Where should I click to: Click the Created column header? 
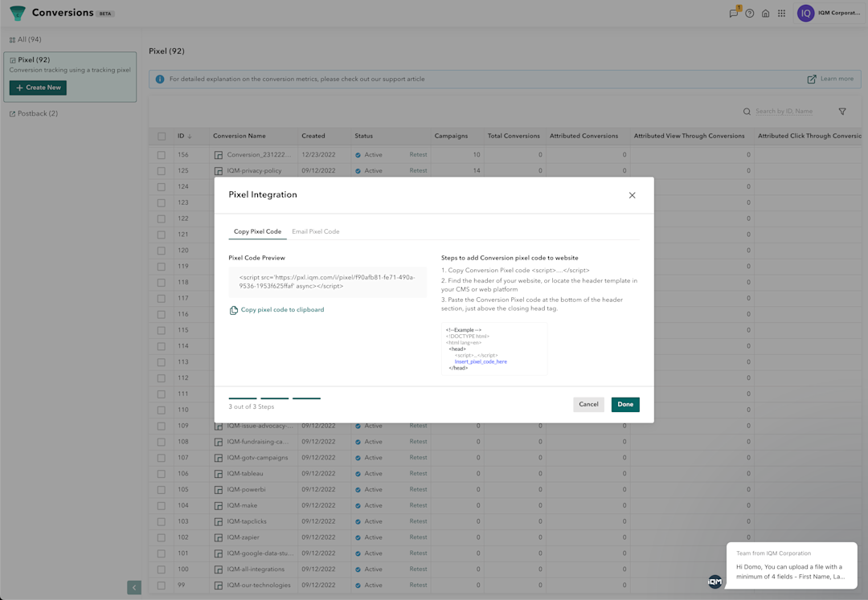click(313, 136)
